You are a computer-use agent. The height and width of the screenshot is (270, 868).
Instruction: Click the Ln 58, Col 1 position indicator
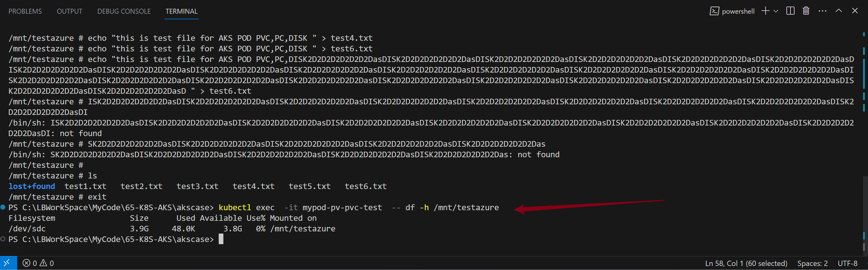[x=746, y=263]
